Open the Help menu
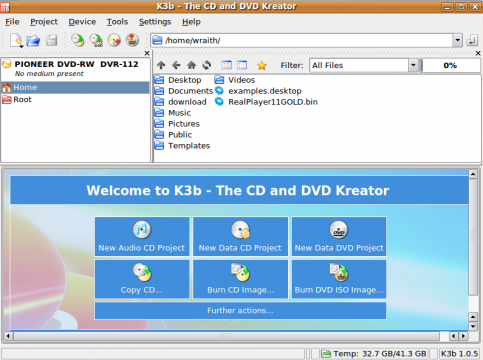Image resolution: width=483 pixels, height=360 pixels. coord(191,22)
